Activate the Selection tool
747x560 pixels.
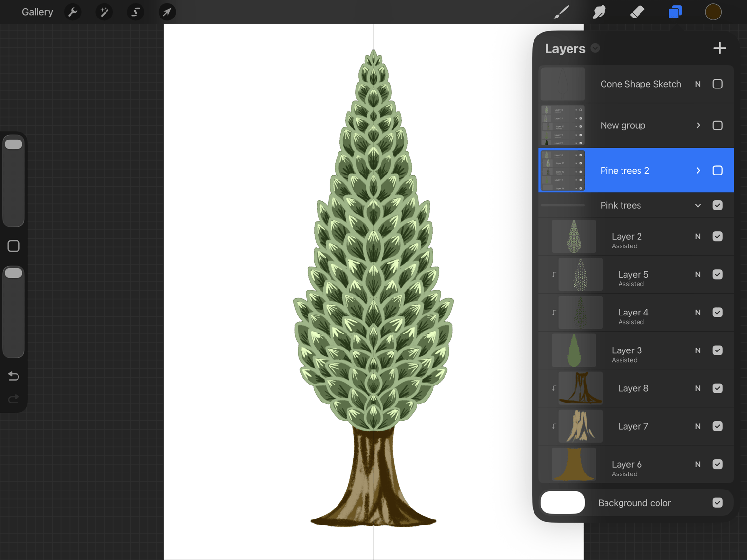(136, 12)
